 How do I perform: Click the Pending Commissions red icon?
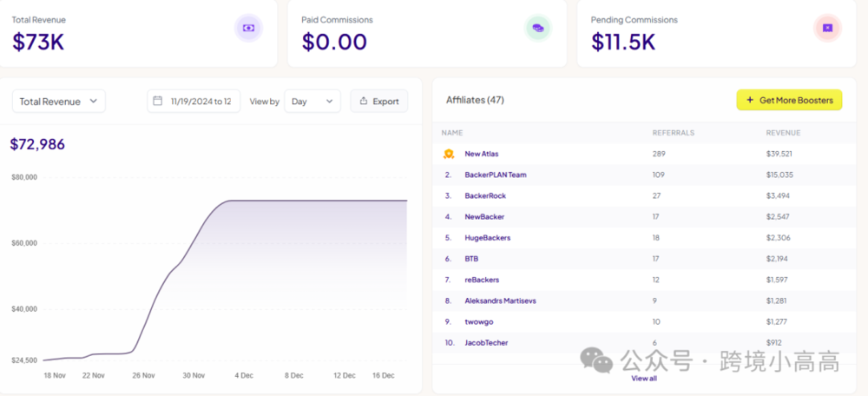[827, 28]
